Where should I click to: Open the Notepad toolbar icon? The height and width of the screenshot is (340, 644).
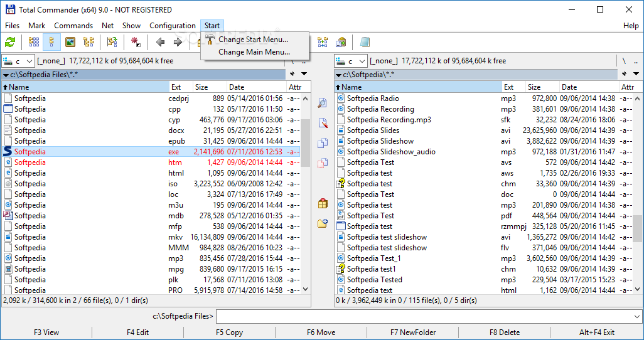[x=365, y=42]
